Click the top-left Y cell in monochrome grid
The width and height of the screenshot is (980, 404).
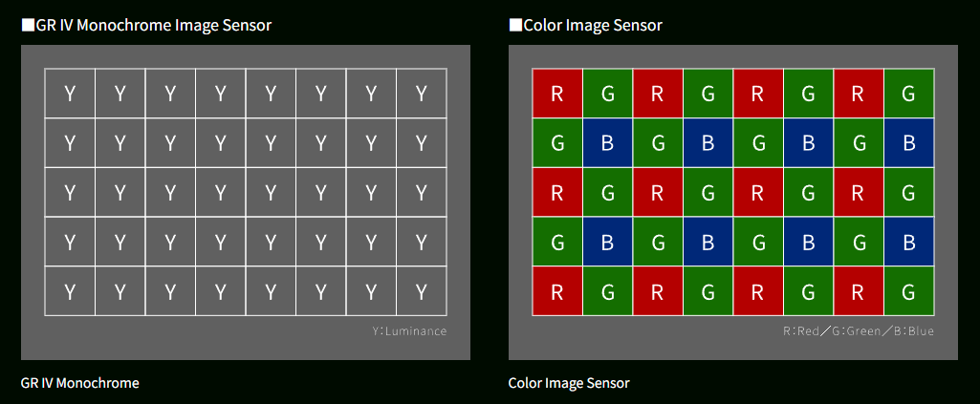(x=70, y=94)
